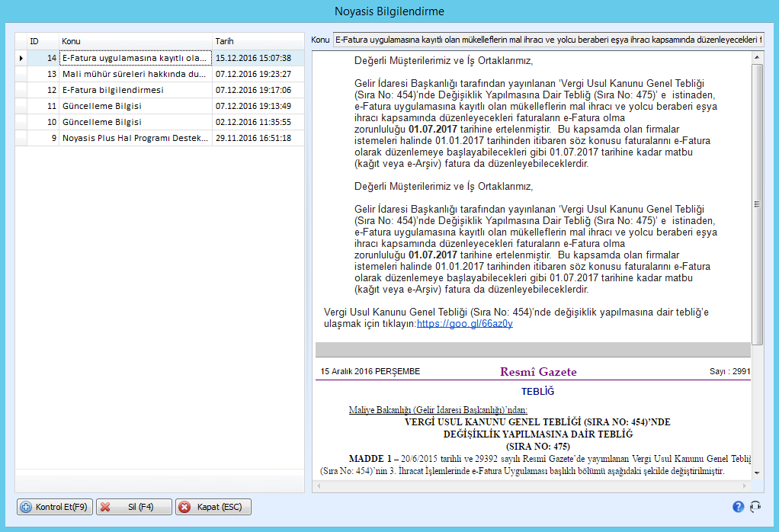This screenshot has width=779, height=532.
Task: Click the ID cell 12
Action: (x=43, y=90)
